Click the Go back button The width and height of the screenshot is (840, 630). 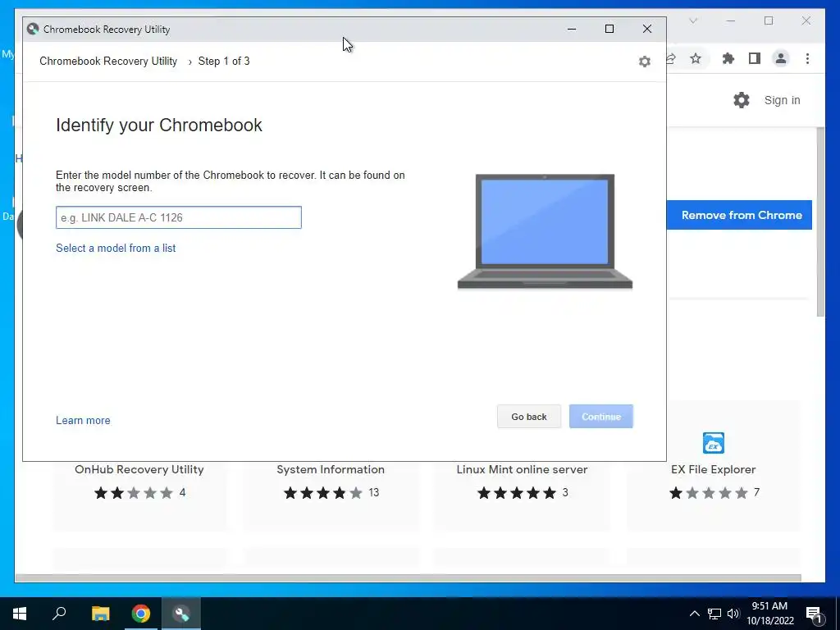(x=529, y=416)
